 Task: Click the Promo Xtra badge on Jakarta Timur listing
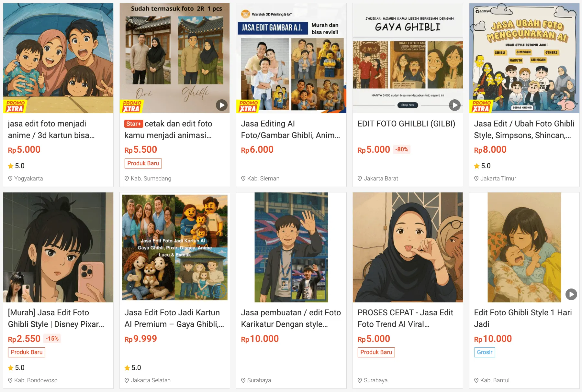tap(481, 106)
